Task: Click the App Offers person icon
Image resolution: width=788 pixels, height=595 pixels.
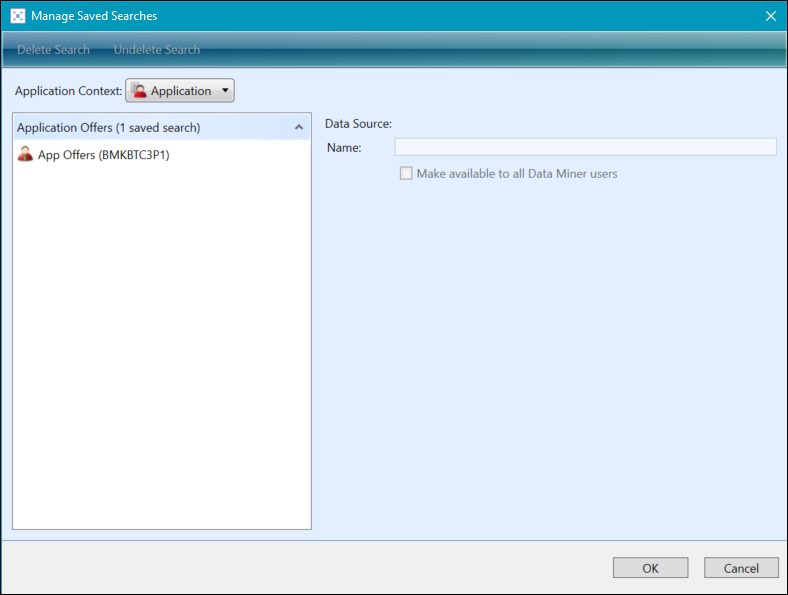Action: pos(25,154)
